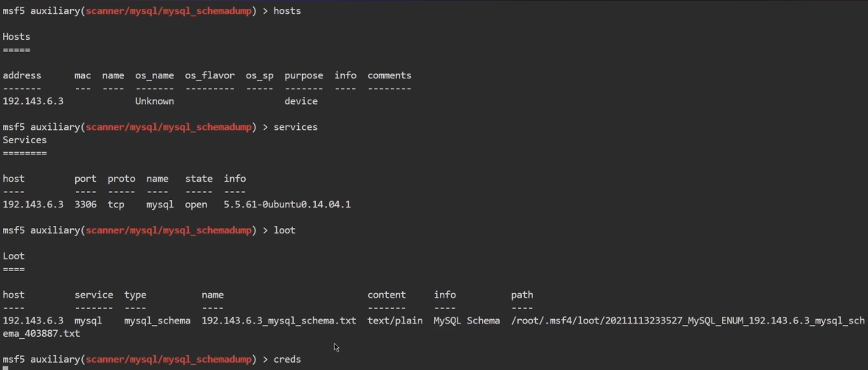
Task: Click the typed "services" command text
Action: tap(295, 127)
